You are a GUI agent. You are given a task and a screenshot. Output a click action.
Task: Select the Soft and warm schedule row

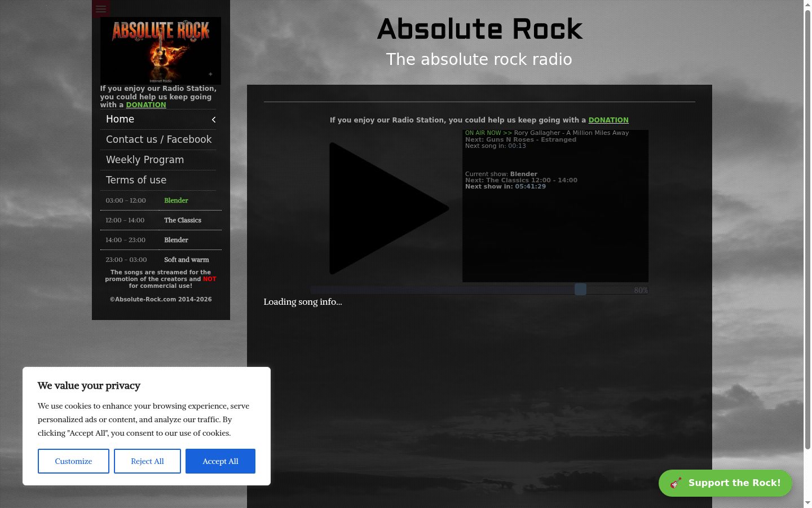161,260
